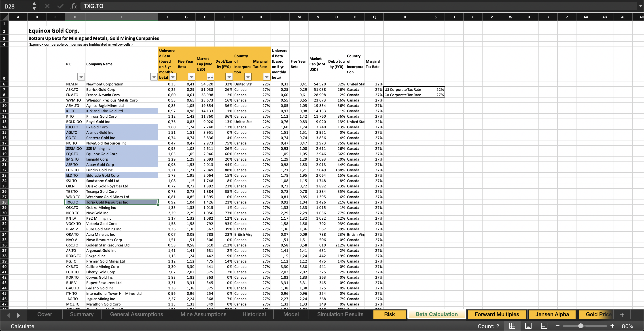Select row 28 header

click(x=4, y=202)
